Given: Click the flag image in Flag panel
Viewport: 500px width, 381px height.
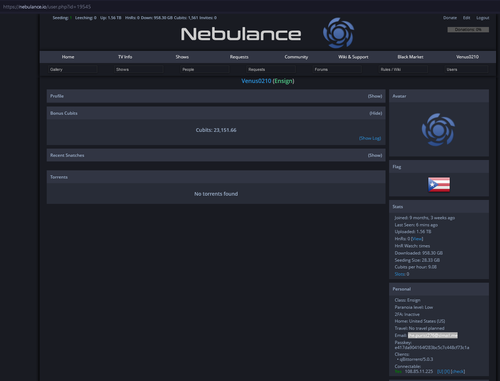Looking at the screenshot, I should click(439, 185).
